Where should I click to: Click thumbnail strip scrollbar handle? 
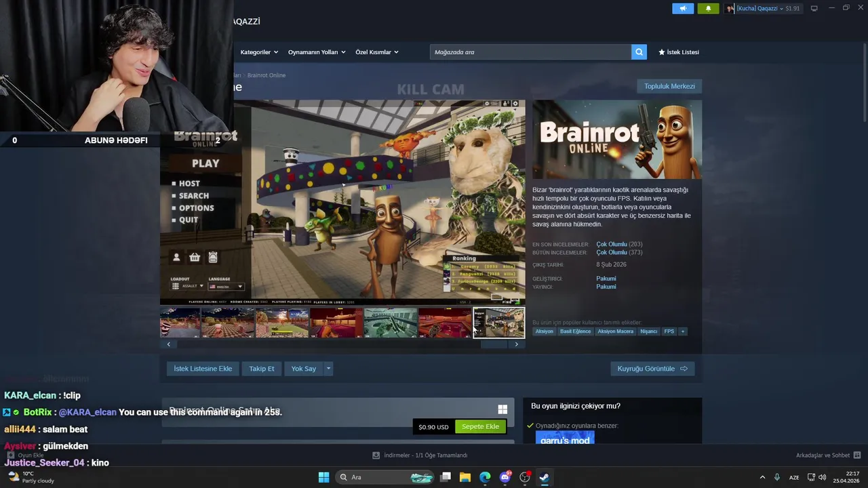click(x=494, y=344)
